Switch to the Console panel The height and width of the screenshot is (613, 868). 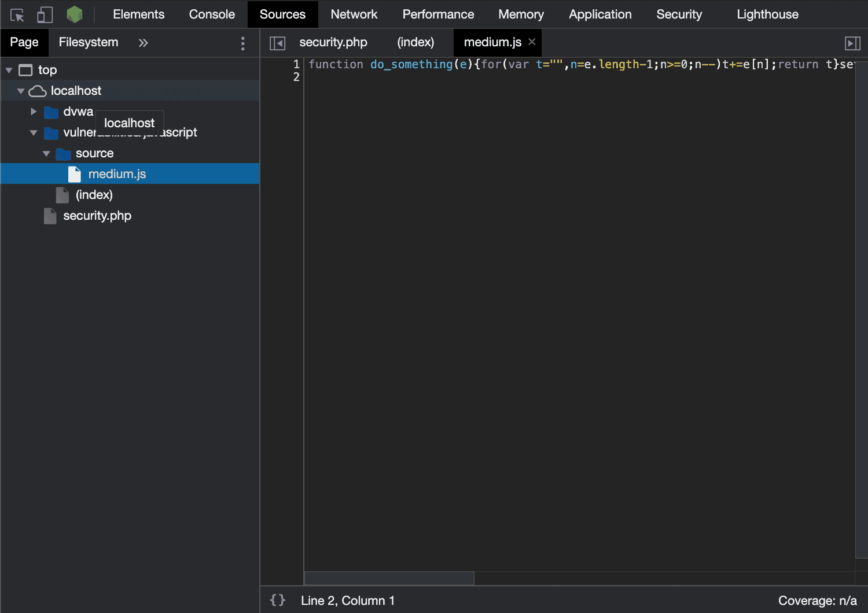[x=211, y=14]
